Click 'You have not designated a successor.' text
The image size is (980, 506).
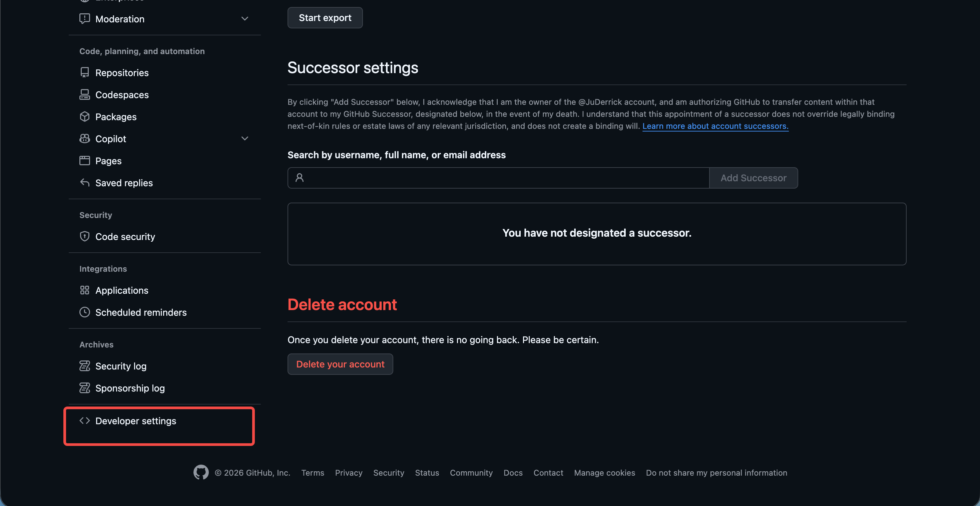point(597,233)
